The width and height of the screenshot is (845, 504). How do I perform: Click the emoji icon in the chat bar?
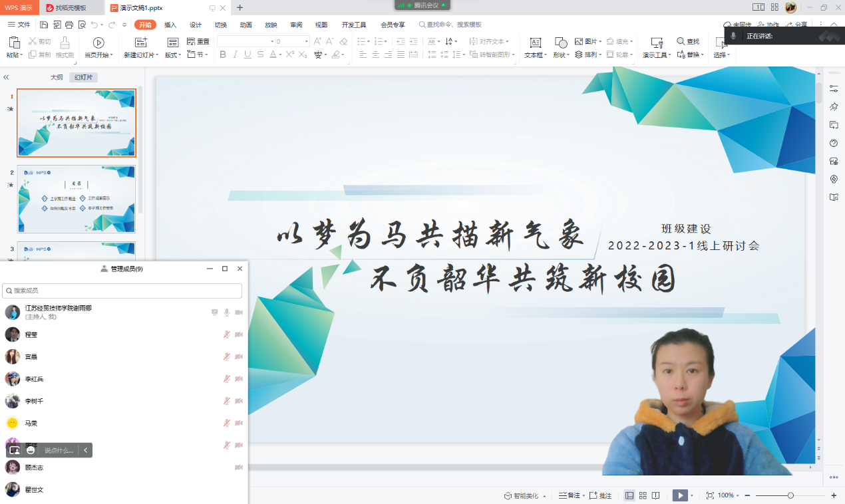click(x=31, y=450)
